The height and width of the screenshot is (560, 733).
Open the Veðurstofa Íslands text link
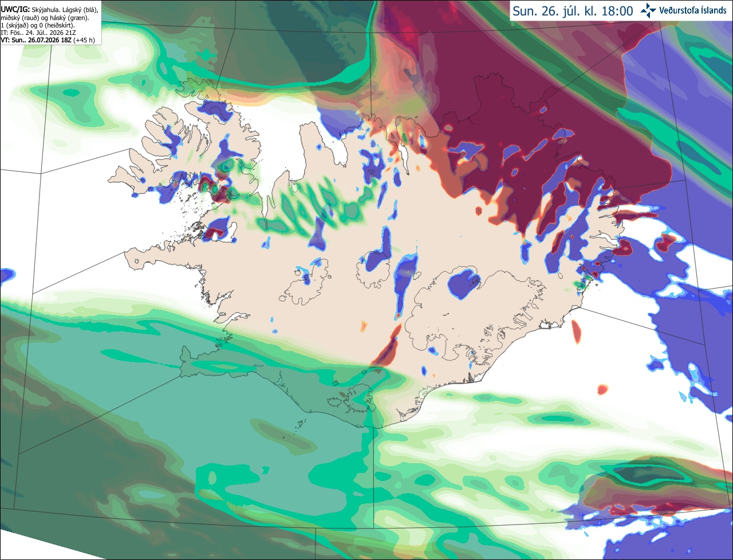(693, 10)
